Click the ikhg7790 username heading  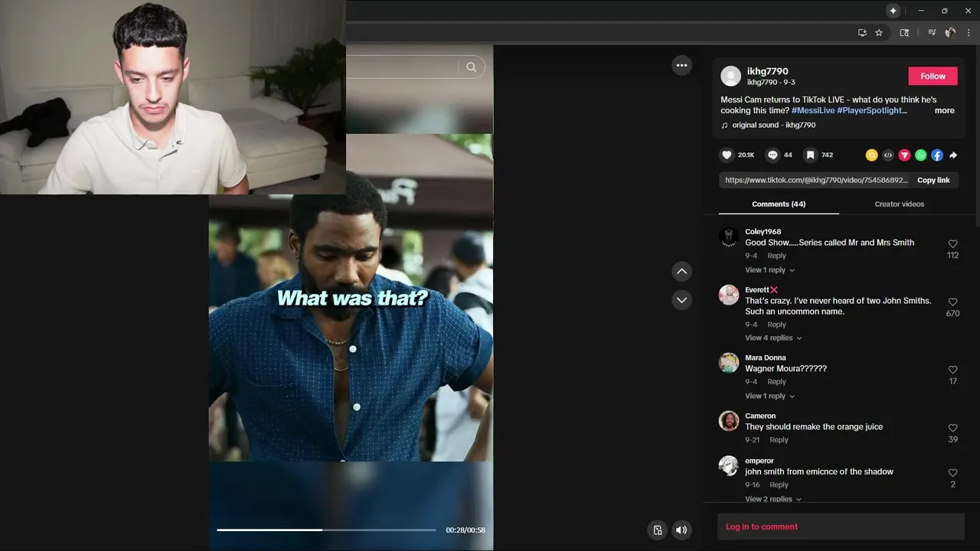(767, 71)
